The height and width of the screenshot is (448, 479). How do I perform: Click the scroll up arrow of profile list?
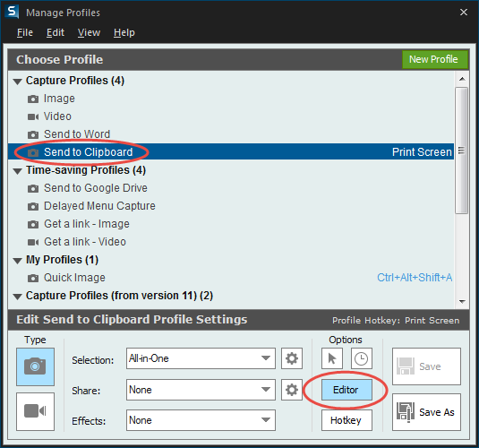point(462,79)
